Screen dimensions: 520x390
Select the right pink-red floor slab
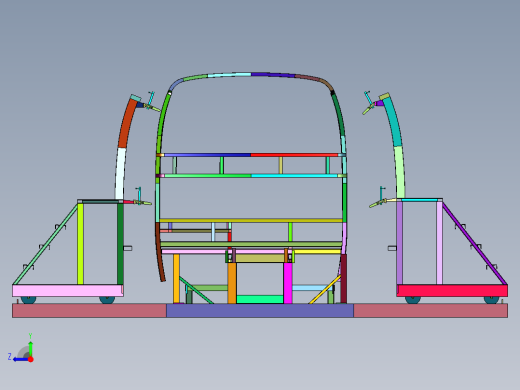pos(431,311)
